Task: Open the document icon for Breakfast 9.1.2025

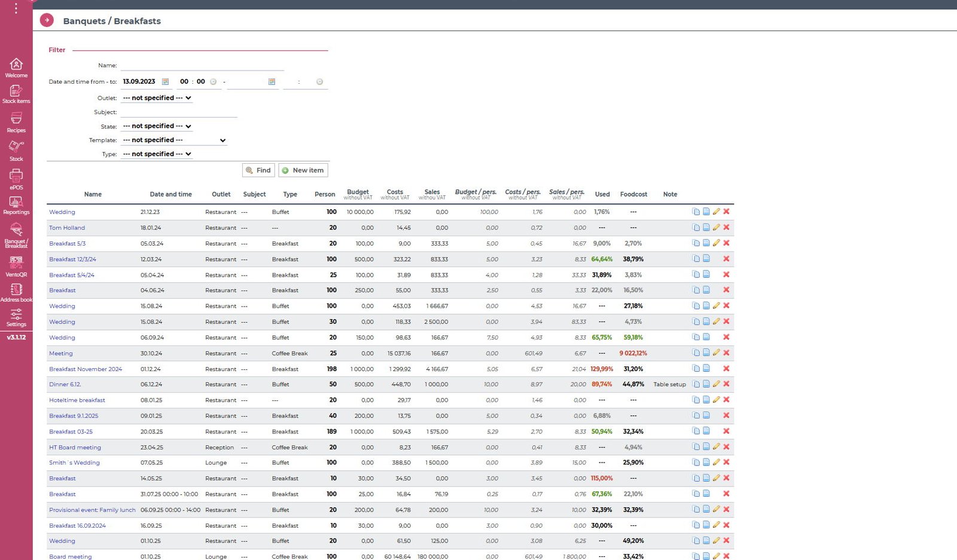Action: tap(706, 415)
